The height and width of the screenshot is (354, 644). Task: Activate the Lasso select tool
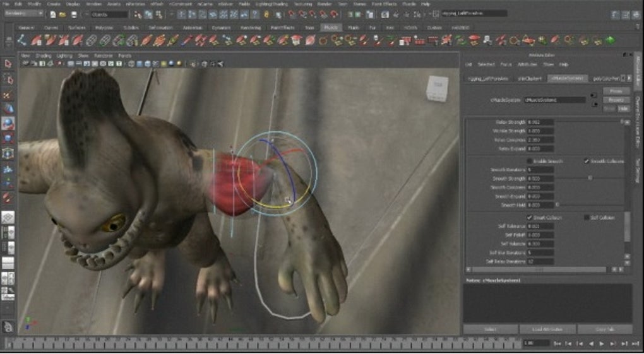click(8, 79)
